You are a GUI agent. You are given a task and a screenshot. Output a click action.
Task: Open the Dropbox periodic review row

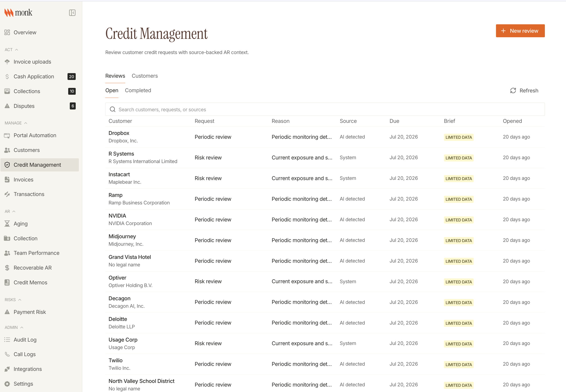coord(325,137)
